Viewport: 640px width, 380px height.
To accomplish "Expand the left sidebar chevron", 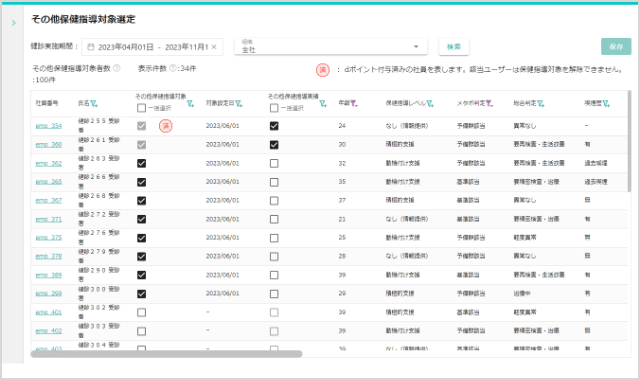I will [13, 23].
